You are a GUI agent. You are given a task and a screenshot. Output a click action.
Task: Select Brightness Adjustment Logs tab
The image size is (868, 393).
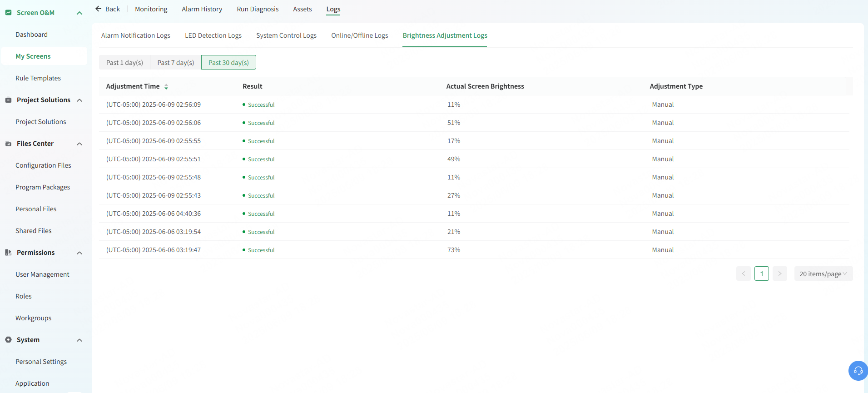445,35
